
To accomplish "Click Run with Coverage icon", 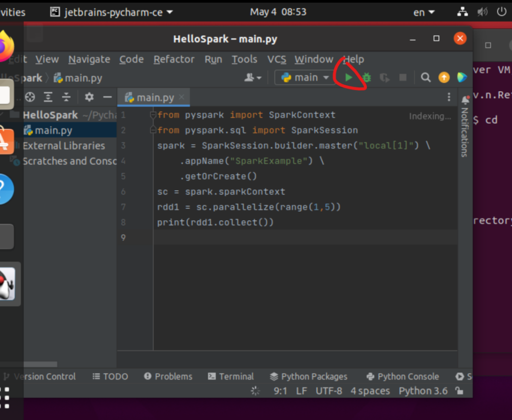I will [385, 78].
